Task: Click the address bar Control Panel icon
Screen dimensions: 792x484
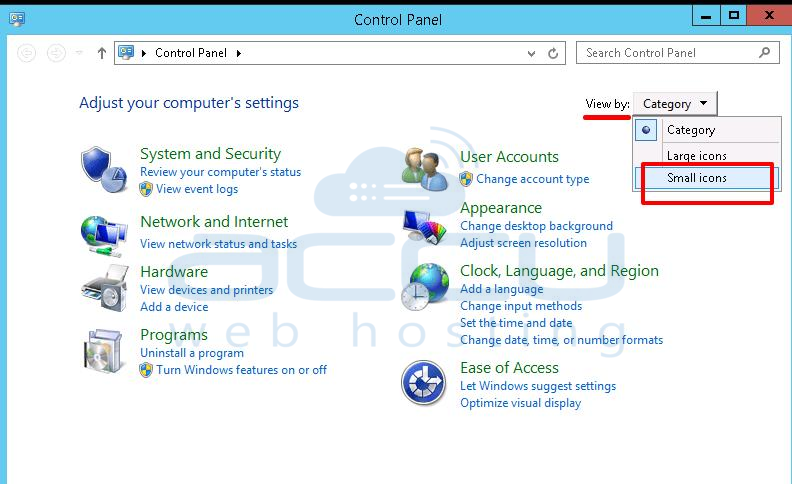Action: click(126, 53)
